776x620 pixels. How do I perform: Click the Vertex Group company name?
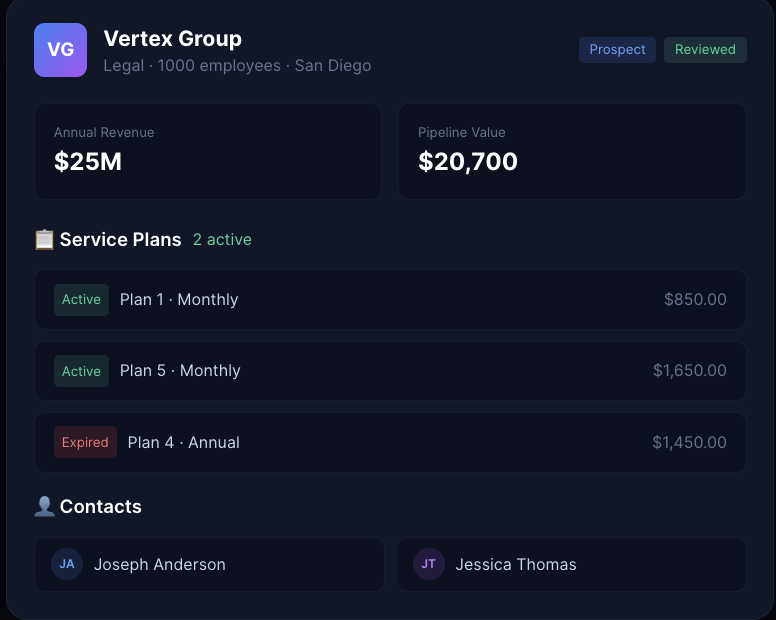173,39
